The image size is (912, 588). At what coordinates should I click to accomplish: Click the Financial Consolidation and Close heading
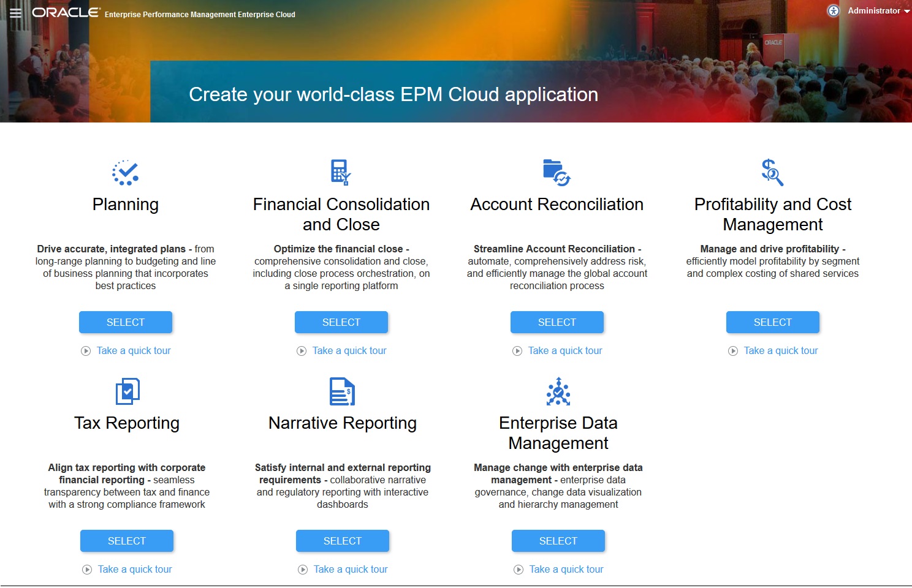pos(341,214)
